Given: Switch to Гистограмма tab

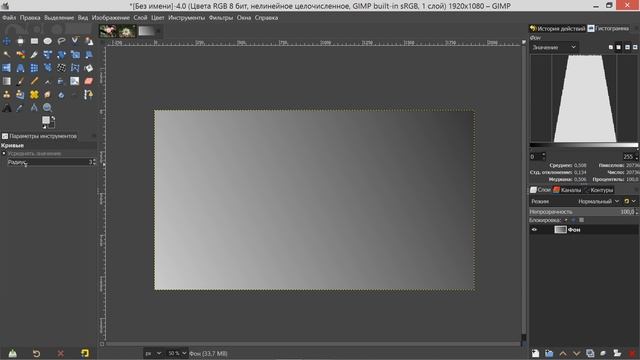Looking at the screenshot, I should click(x=608, y=28).
